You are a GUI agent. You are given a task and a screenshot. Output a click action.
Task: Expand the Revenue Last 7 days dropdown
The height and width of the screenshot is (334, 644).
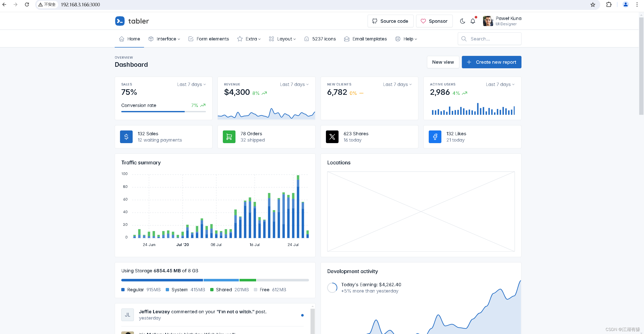pyautogui.click(x=294, y=84)
